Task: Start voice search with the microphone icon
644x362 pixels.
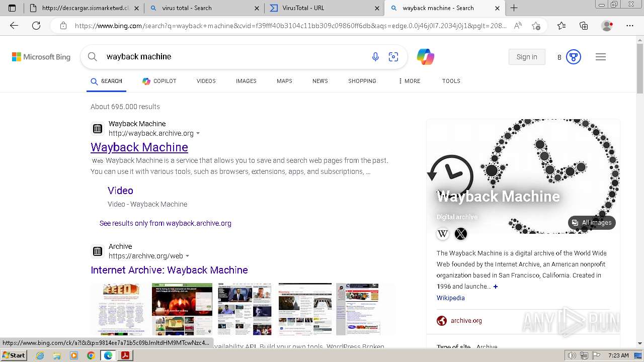Action: 375,57
